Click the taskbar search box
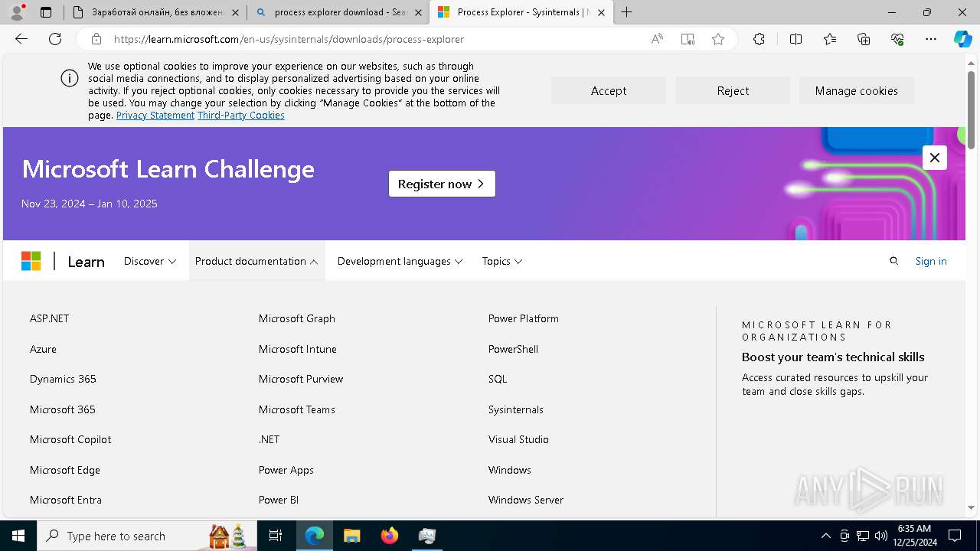This screenshot has width=980, height=551. click(x=145, y=536)
